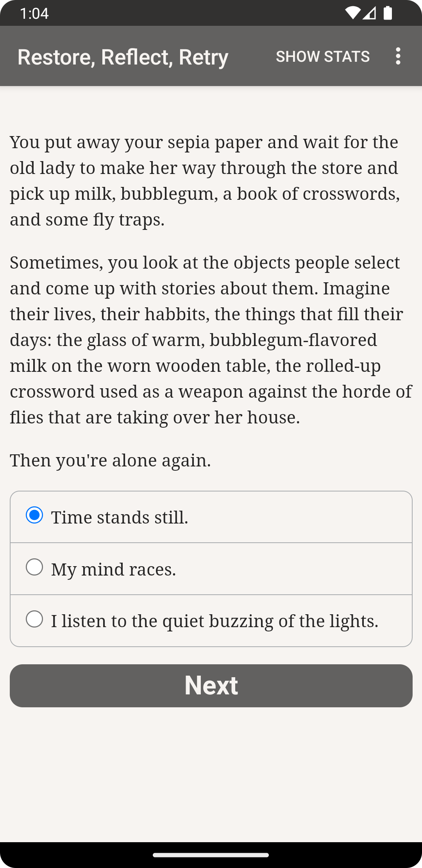Tap the paragraph starting "Sometimes, you look"
The height and width of the screenshot is (868, 422).
coord(210,339)
